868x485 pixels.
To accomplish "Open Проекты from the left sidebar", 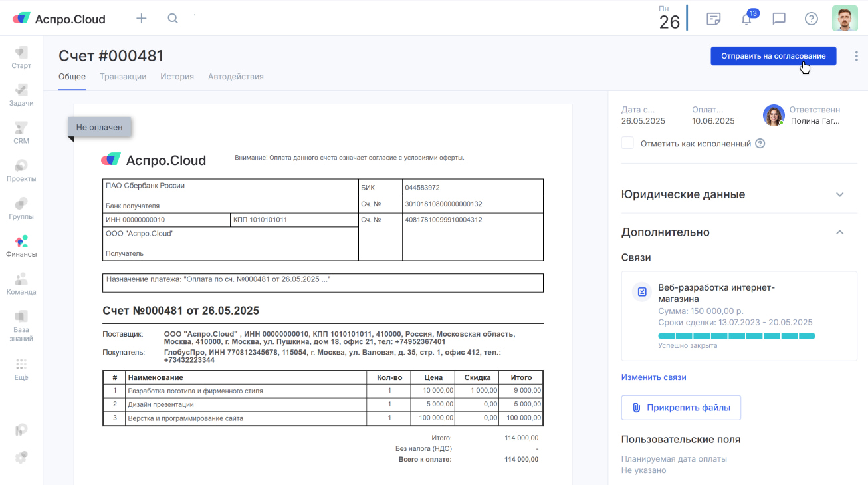I will [x=21, y=170].
